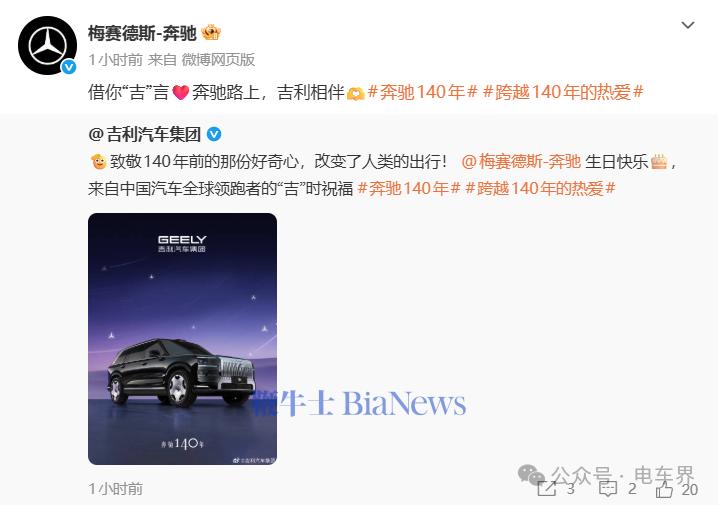Enlarge the Geely car poster image
The image size is (718, 505).
coord(182,339)
